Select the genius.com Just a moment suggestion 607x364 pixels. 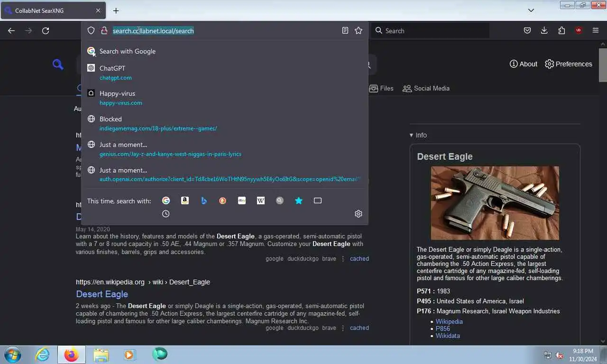coord(225,149)
